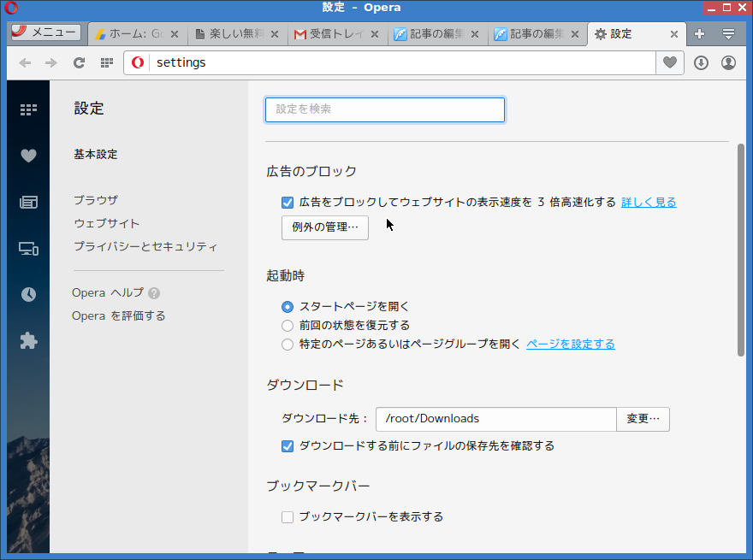Image resolution: width=753 pixels, height=560 pixels.
Task: Toggle the ad blocking checkbox
Action: [288, 203]
